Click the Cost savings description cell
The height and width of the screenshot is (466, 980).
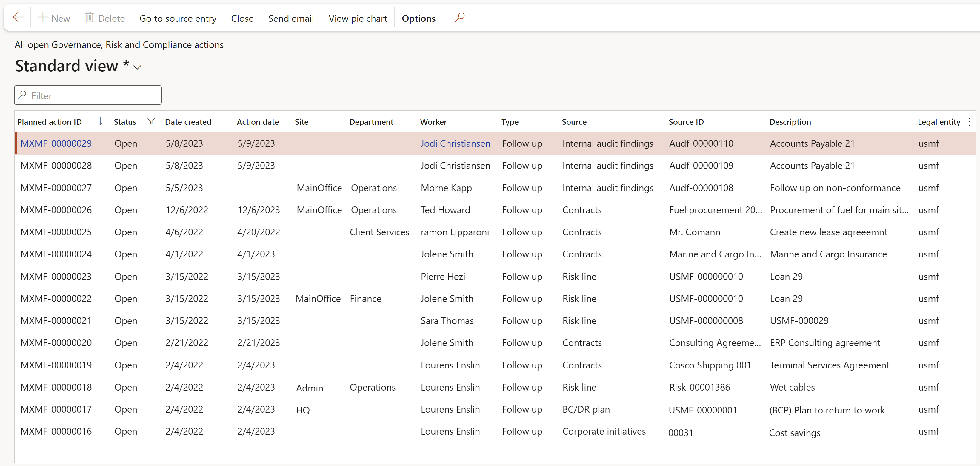(x=795, y=433)
